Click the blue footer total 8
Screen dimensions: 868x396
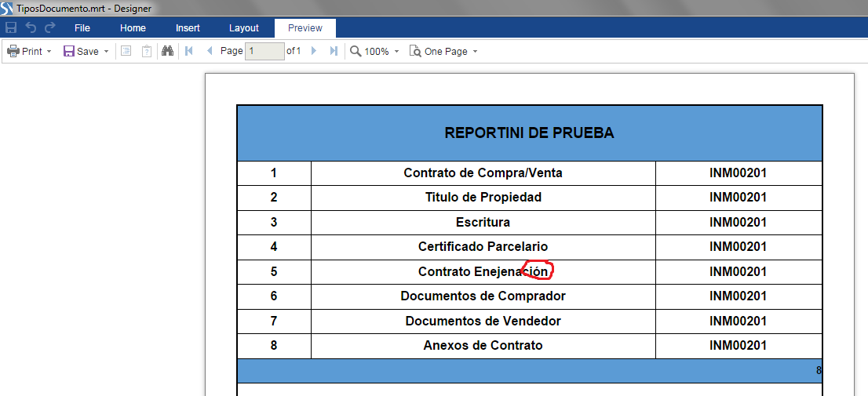(x=819, y=371)
